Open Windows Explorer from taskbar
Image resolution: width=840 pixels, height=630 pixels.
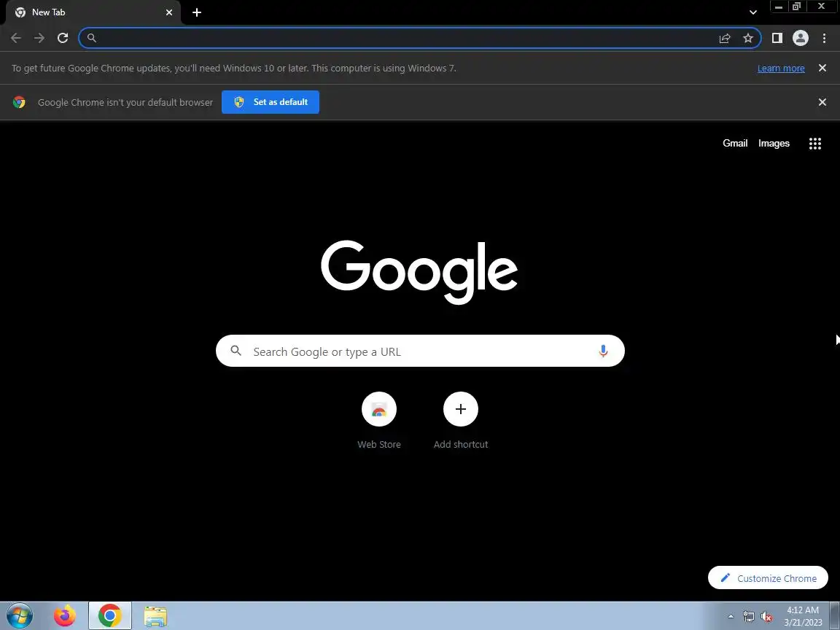155,616
